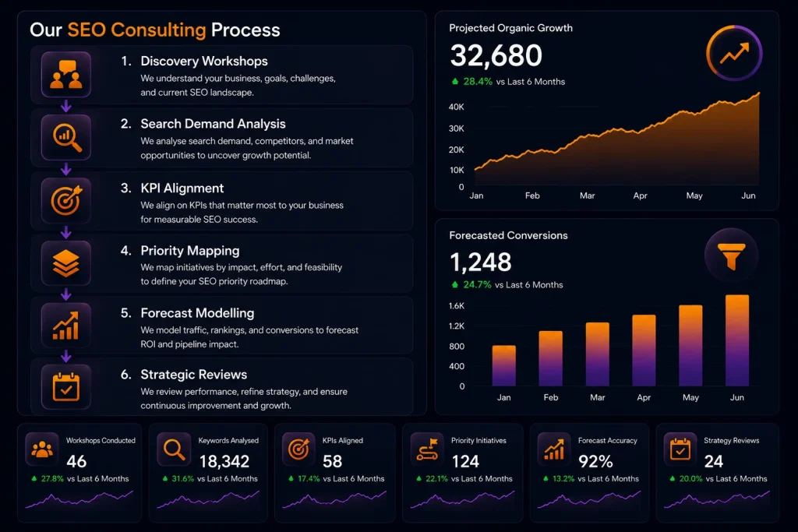The width and height of the screenshot is (798, 532).
Task: Click the 1.6K axis label on conversions chart
Action: pyautogui.click(x=457, y=305)
